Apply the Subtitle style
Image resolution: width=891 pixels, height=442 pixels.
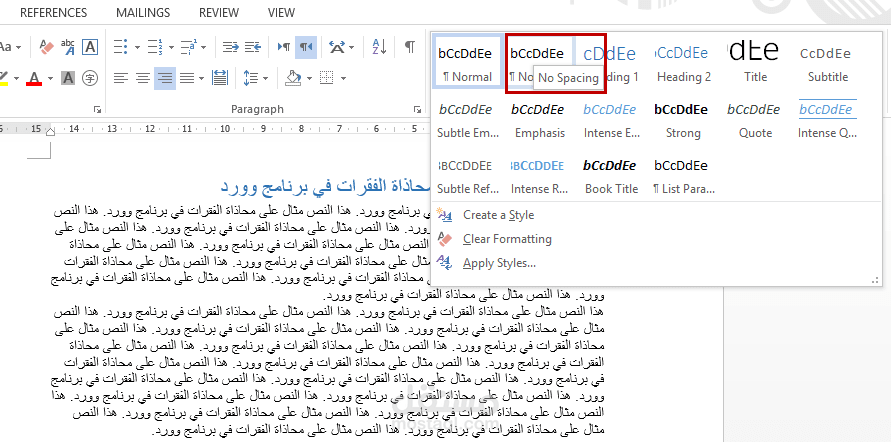[828, 62]
